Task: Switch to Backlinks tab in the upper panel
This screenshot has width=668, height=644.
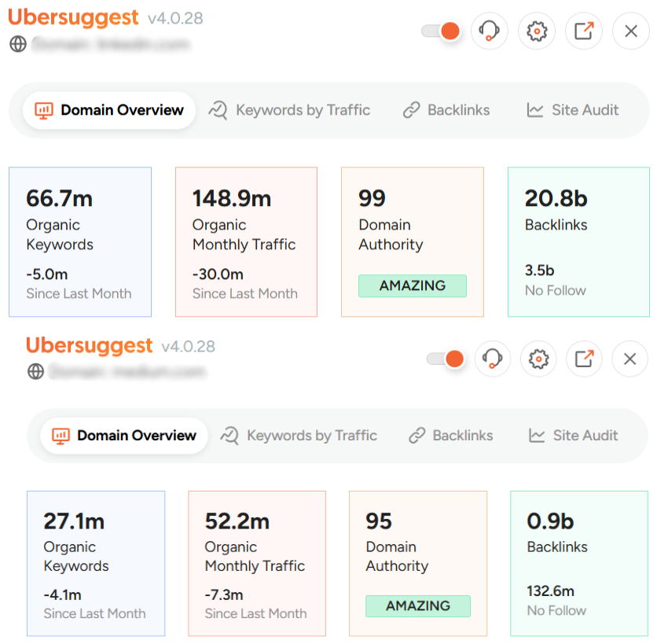Action: (446, 110)
